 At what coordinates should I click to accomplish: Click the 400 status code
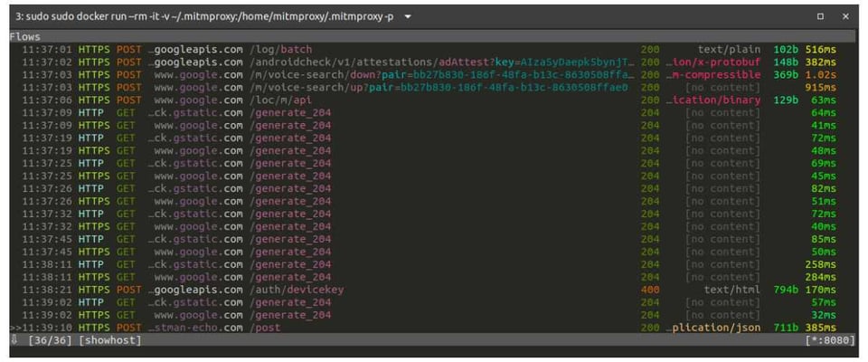coord(650,290)
